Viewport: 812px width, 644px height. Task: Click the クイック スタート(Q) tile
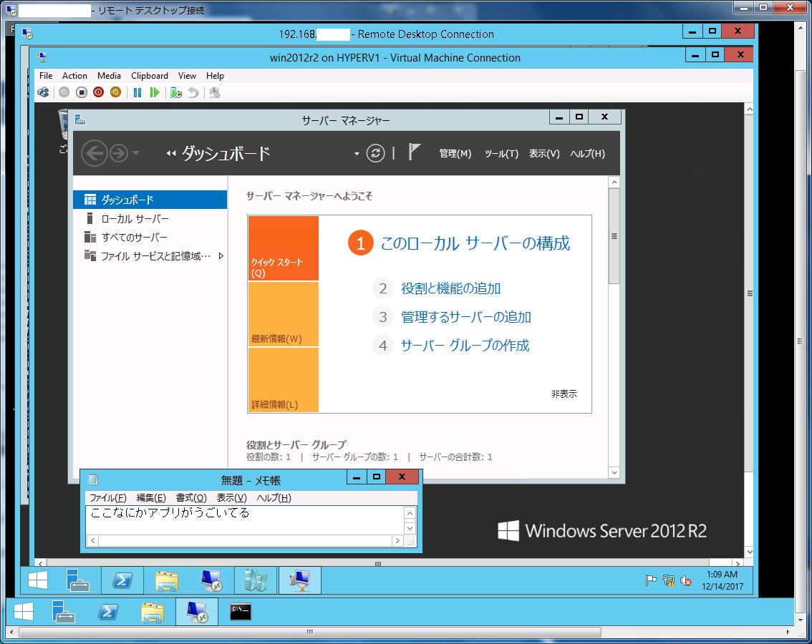pyautogui.click(x=284, y=248)
